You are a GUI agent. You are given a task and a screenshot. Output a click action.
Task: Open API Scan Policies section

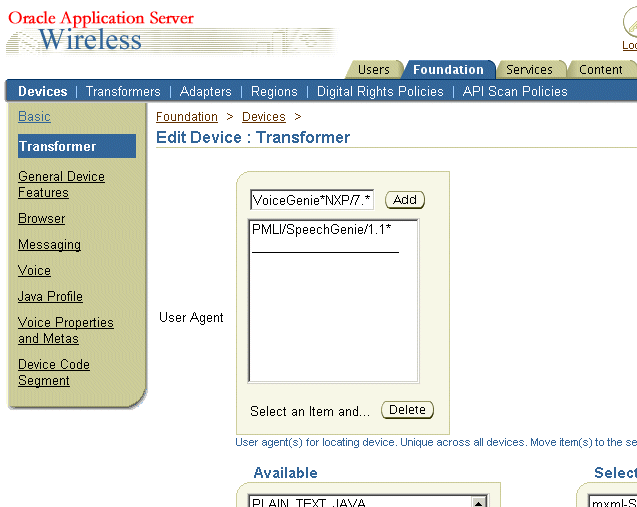(515, 91)
